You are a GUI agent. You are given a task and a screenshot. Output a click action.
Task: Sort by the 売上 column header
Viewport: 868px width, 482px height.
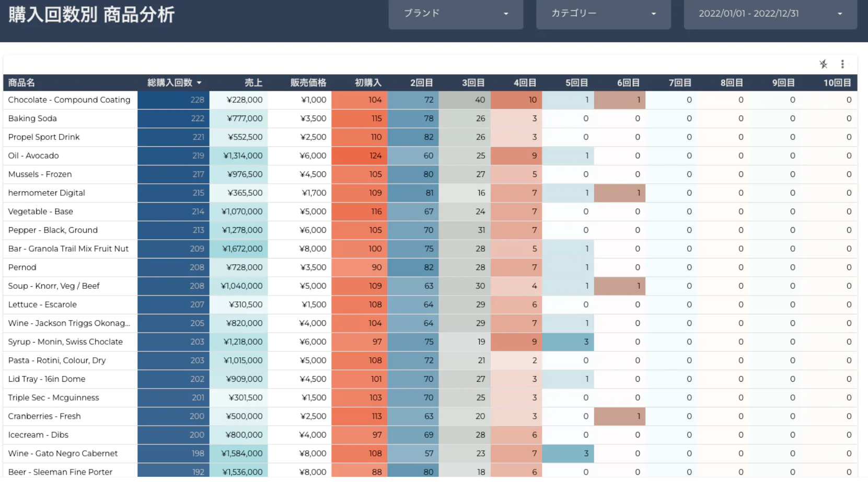pos(253,83)
